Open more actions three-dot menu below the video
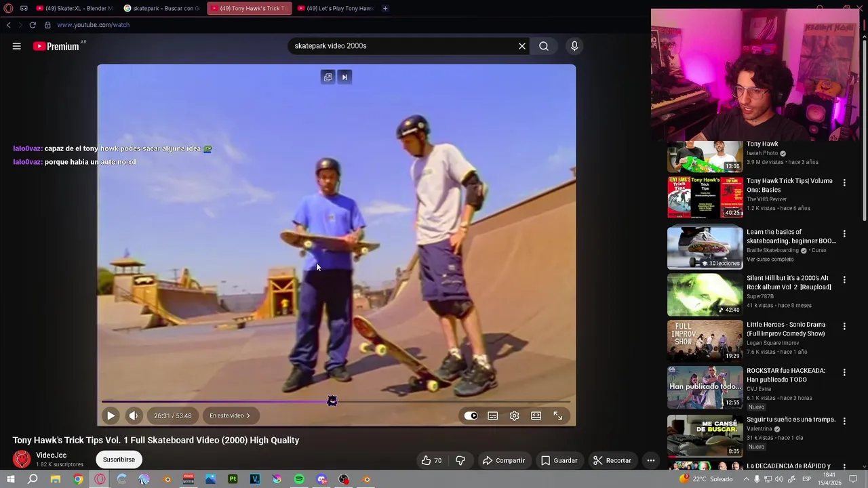 point(651,460)
